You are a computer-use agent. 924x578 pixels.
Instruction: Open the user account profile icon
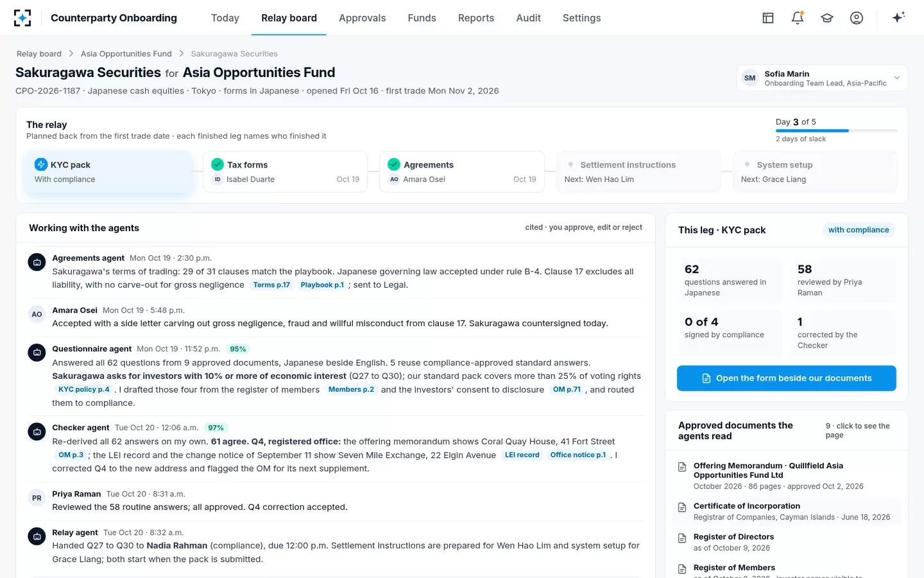(x=857, y=18)
